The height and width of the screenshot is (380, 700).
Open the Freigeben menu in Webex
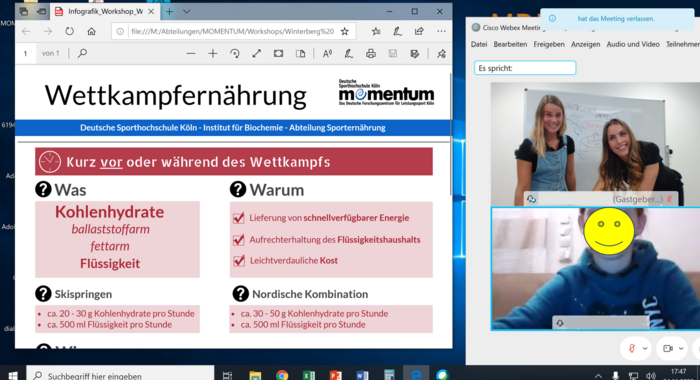pyautogui.click(x=549, y=44)
